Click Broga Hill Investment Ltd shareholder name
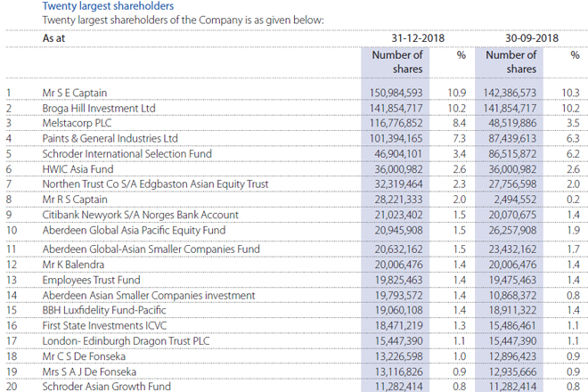 (x=99, y=108)
